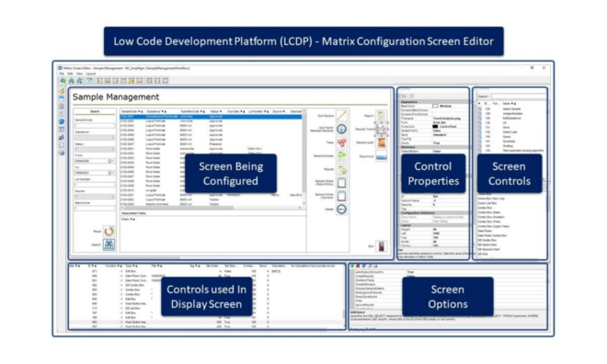Select "Combo Box (Date)" control
This screenshot has height=364, width=607.
(x=489, y=212)
